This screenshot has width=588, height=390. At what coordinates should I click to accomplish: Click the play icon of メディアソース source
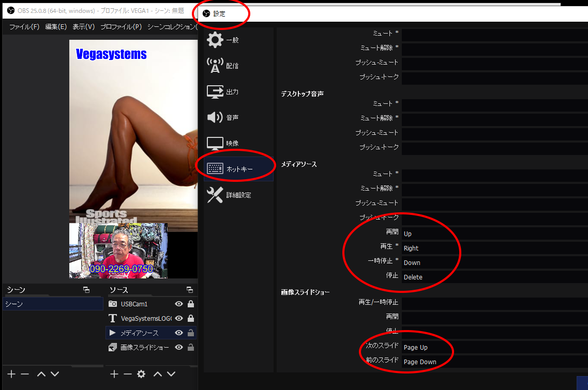click(113, 333)
